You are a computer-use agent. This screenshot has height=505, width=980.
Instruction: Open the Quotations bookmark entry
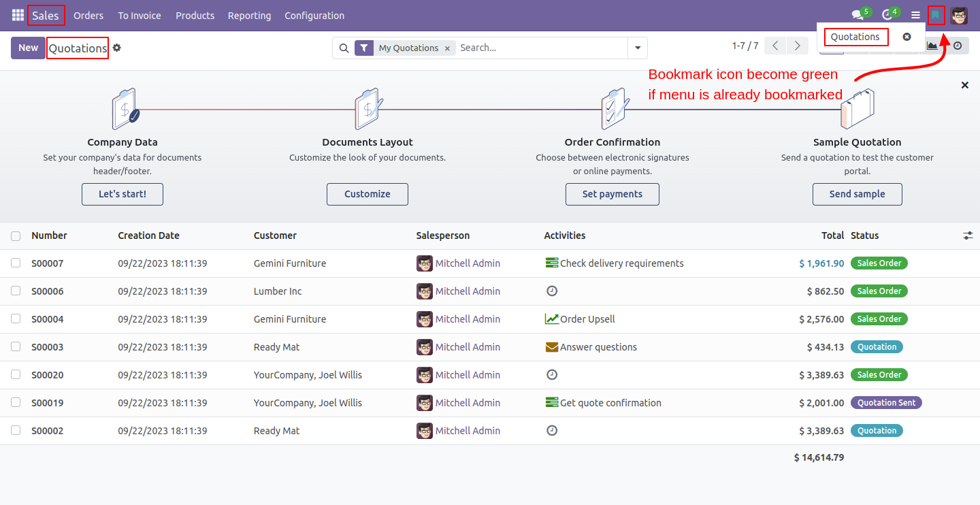pyautogui.click(x=855, y=37)
